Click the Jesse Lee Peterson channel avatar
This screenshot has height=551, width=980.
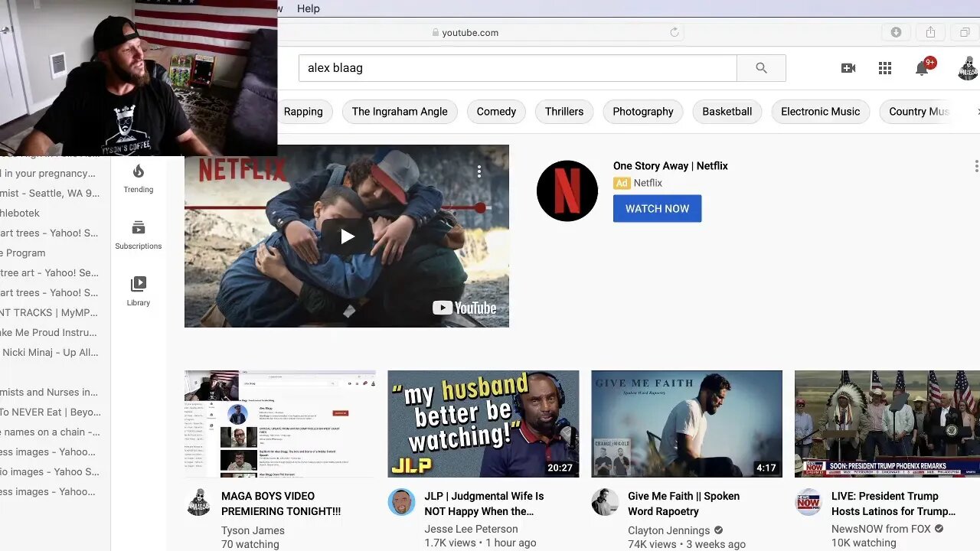[x=401, y=502]
